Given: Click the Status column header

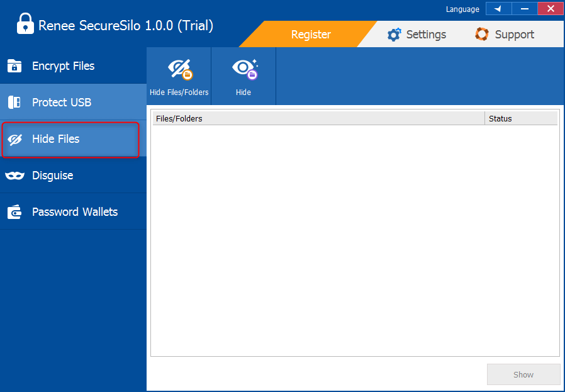Looking at the screenshot, I should tap(521, 118).
